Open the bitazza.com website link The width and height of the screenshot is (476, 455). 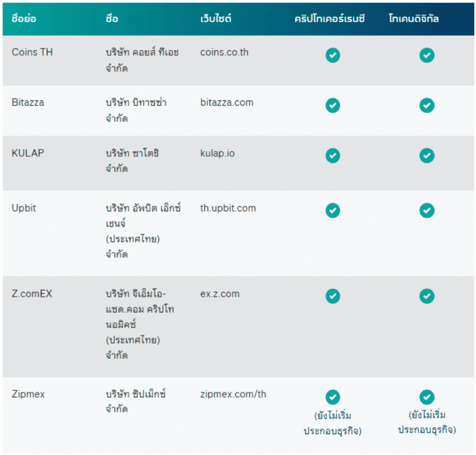coord(226,103)
